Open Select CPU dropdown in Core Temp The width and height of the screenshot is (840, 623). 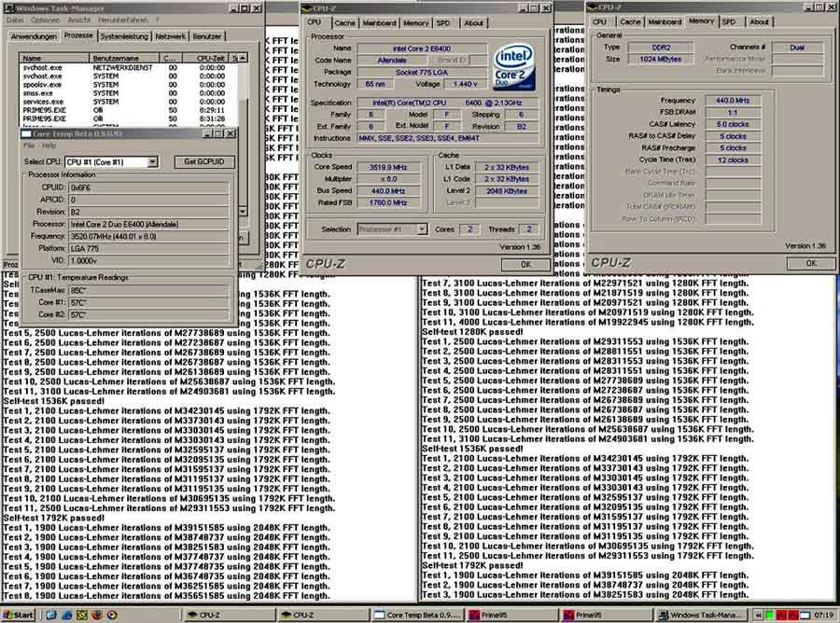pyautogui.click(x=111, y=161)
